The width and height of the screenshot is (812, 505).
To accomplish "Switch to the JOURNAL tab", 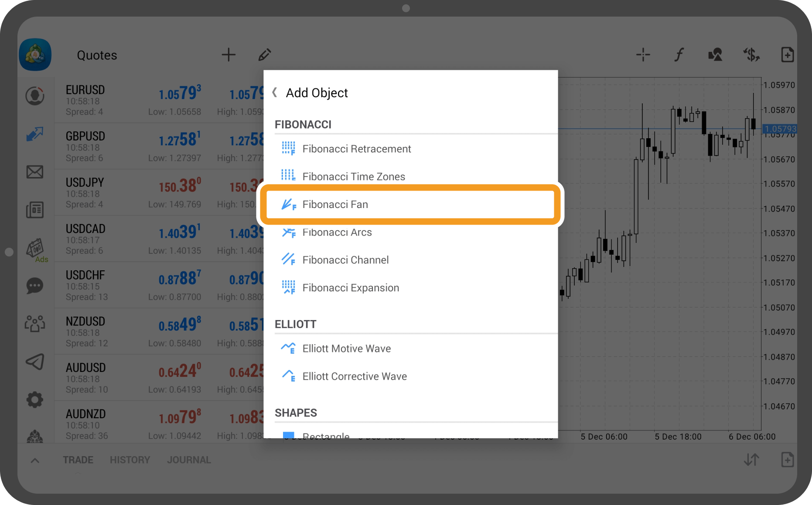I will point(189,460).
